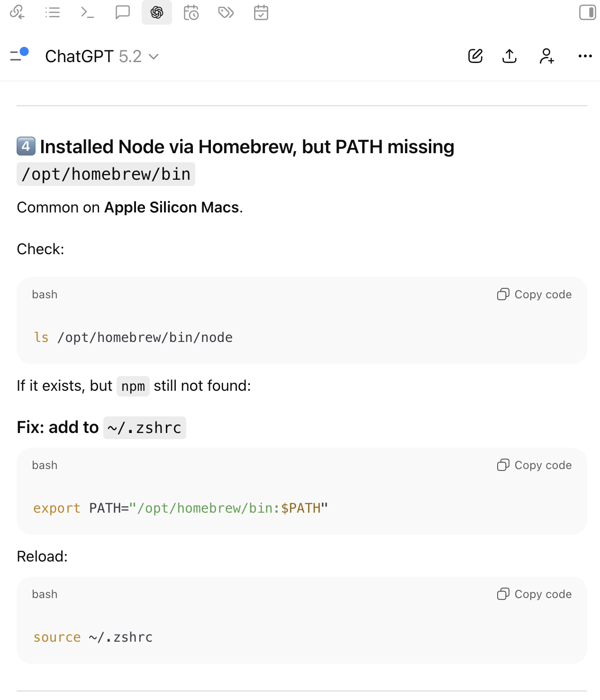Share this conversation via upload icon
This screenshot has width=600, height=700.
tap(509, 56)
